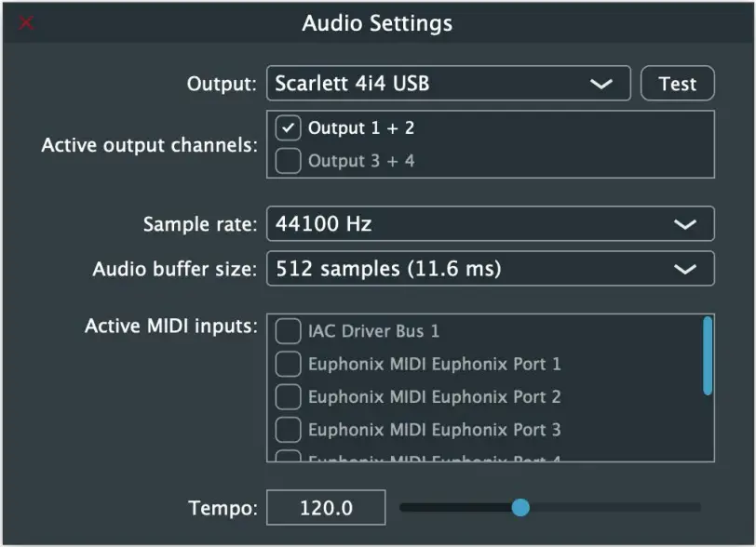Click the tempo slider handle
The width and height of the screenshot is (756, 547).
(521, 508)
